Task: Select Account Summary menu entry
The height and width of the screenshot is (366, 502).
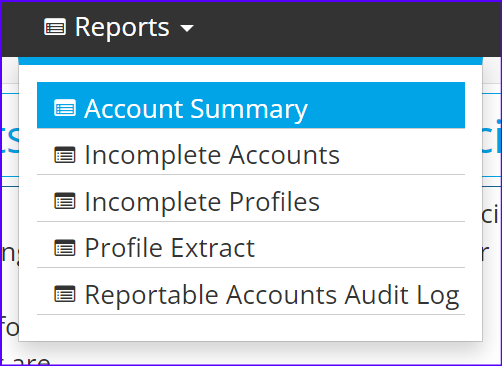Action: pos(251,105)
